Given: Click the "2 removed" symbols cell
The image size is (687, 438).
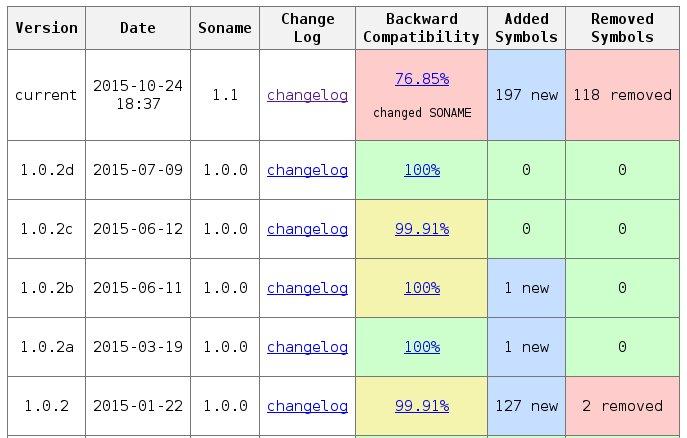Looking at the screenshot, I should pos(622,406).
